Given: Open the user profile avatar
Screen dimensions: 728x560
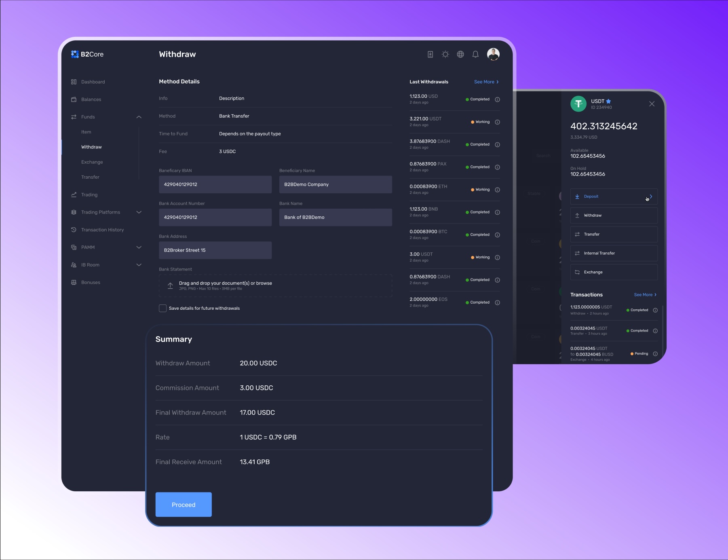Looking at the screenshot, I should (493, 54).
